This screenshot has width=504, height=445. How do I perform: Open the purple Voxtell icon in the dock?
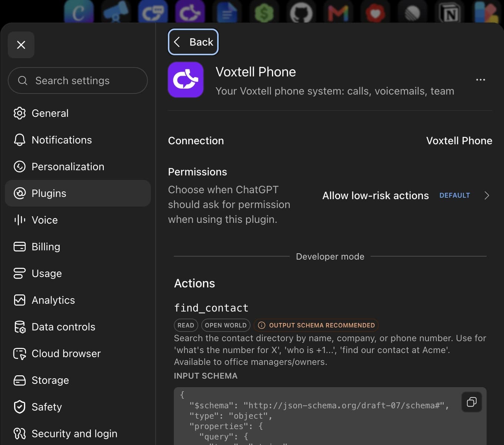point(190,12)
